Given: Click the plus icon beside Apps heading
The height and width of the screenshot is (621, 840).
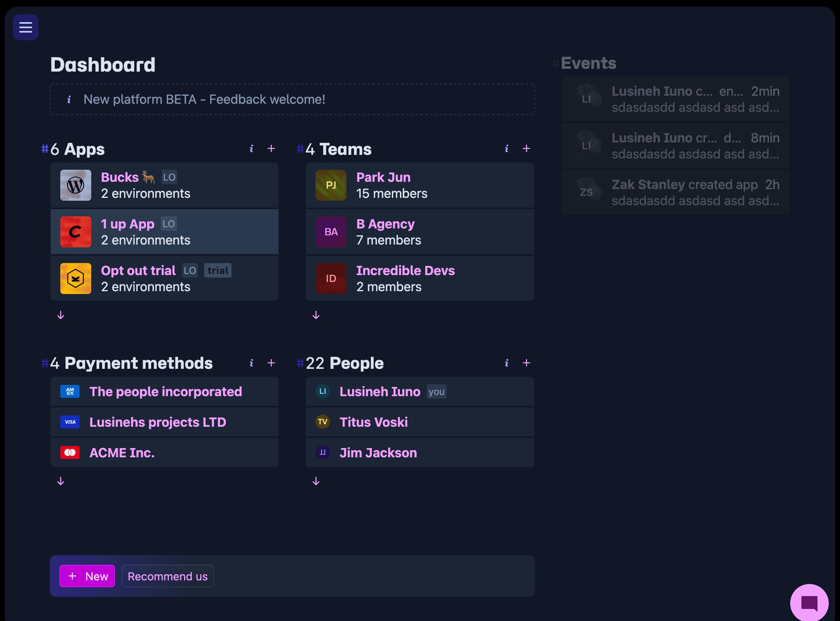Looking at the screenshot, I should tap(271, 149).
